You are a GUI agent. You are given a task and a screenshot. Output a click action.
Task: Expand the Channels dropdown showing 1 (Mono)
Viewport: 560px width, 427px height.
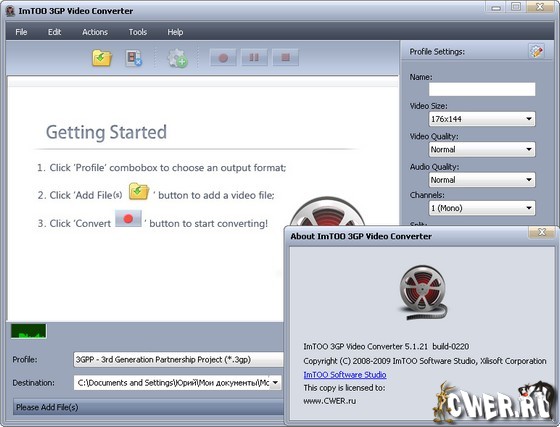pos(482,208)
